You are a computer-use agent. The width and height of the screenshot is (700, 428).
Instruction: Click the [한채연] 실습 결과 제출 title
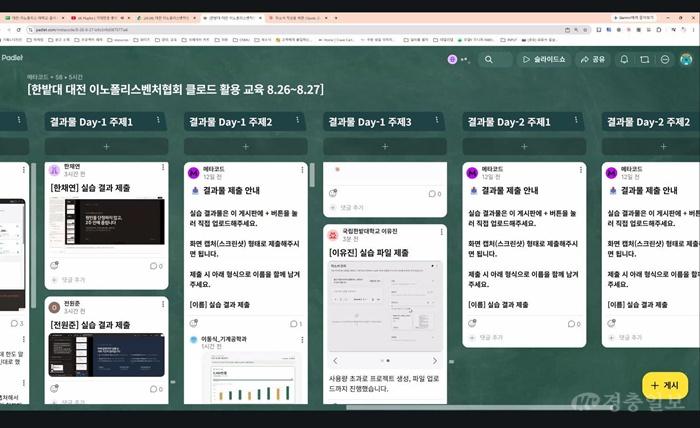point(90,188)
